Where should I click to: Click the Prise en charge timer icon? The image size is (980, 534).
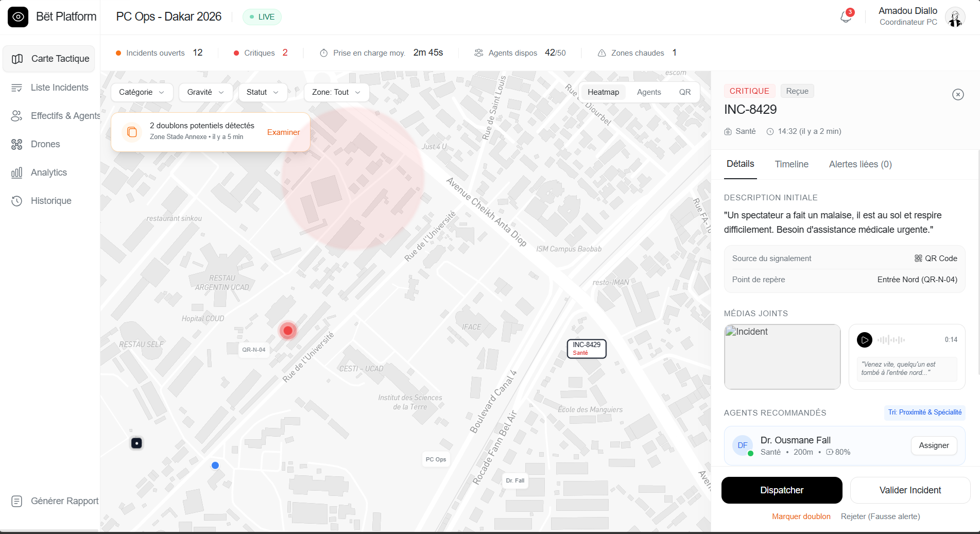pos(324,53)
